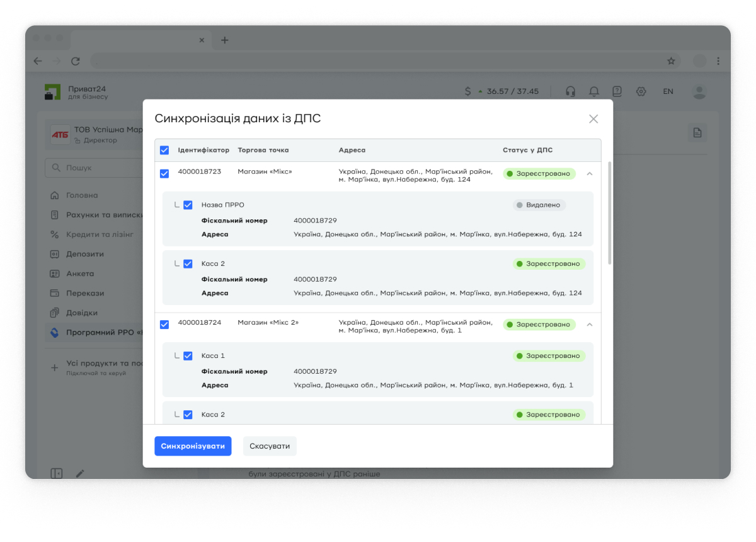The image size is (756, 542).
Task: Click the Синхронізувати button
Action: [x=193, y=446]
